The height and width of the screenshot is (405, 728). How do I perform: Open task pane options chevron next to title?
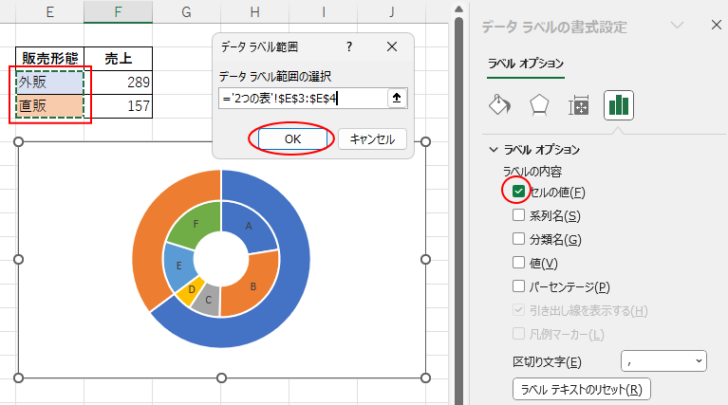(677, 27)
